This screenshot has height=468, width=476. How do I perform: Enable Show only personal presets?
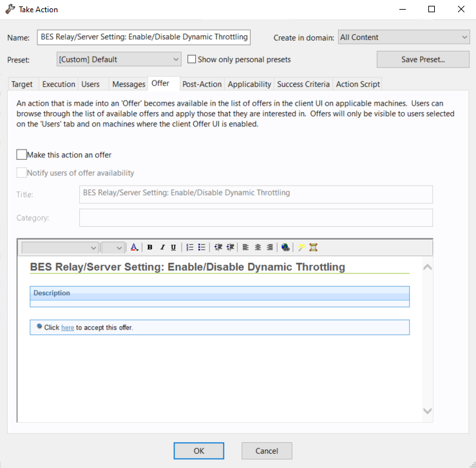click(191, 59)
